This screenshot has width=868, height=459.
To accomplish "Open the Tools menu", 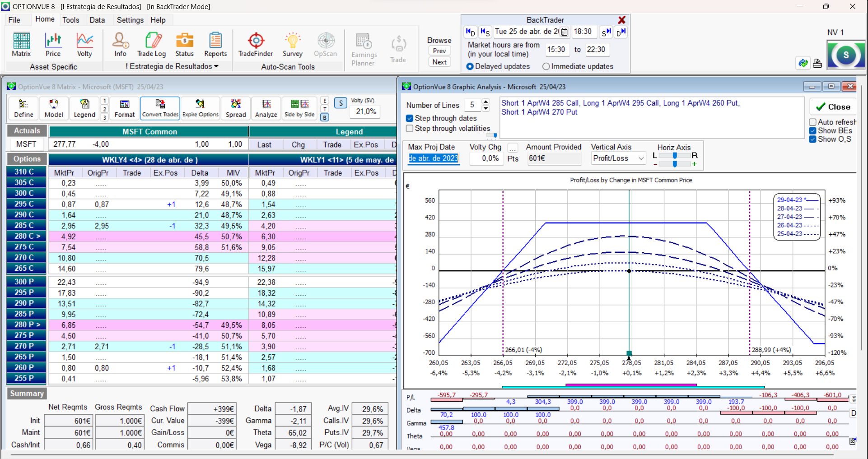I will pos(71,20).
